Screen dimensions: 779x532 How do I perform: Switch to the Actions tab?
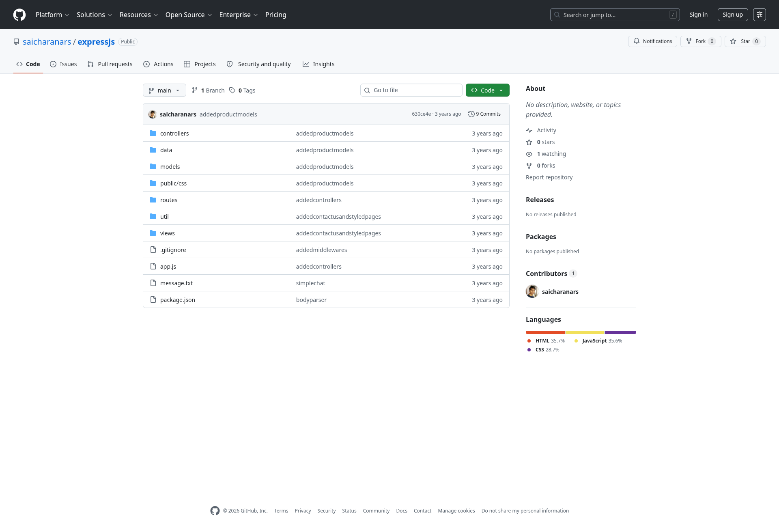tap(158, 64)
